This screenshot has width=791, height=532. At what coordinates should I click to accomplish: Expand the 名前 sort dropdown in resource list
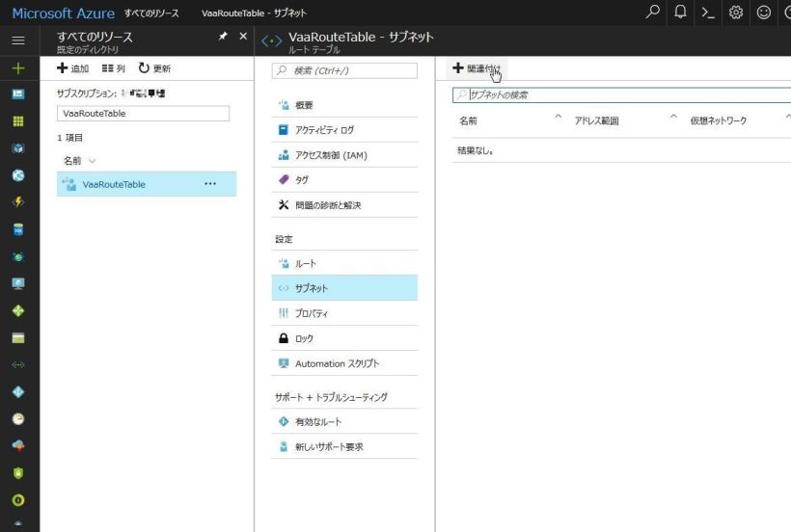[x=80, y=160]
